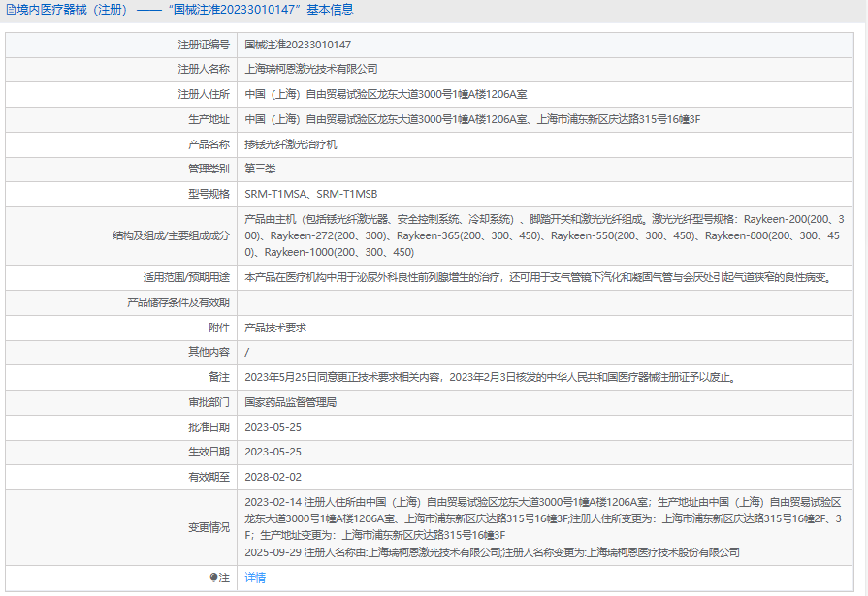Select registrant name 上海瑞柯恩激光技术有限公司
This screenshot has width=868, height=596.
click(x=311, y=70)
